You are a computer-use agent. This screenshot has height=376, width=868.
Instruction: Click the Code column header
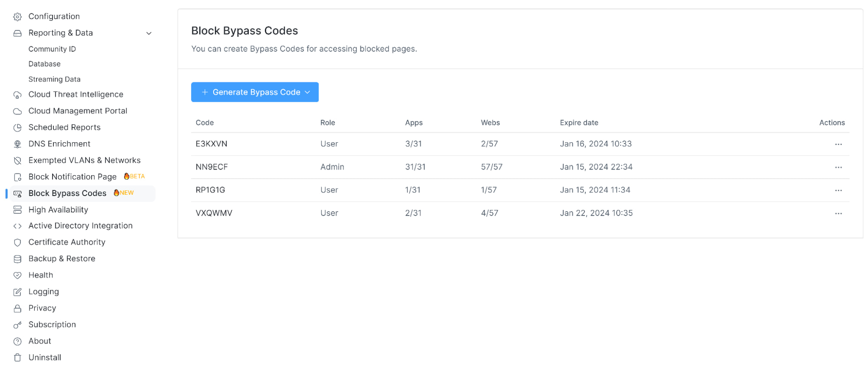[205, 123]
